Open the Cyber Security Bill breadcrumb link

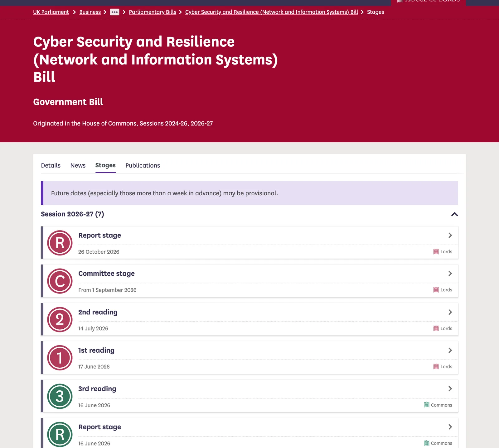tap(272, 12)
